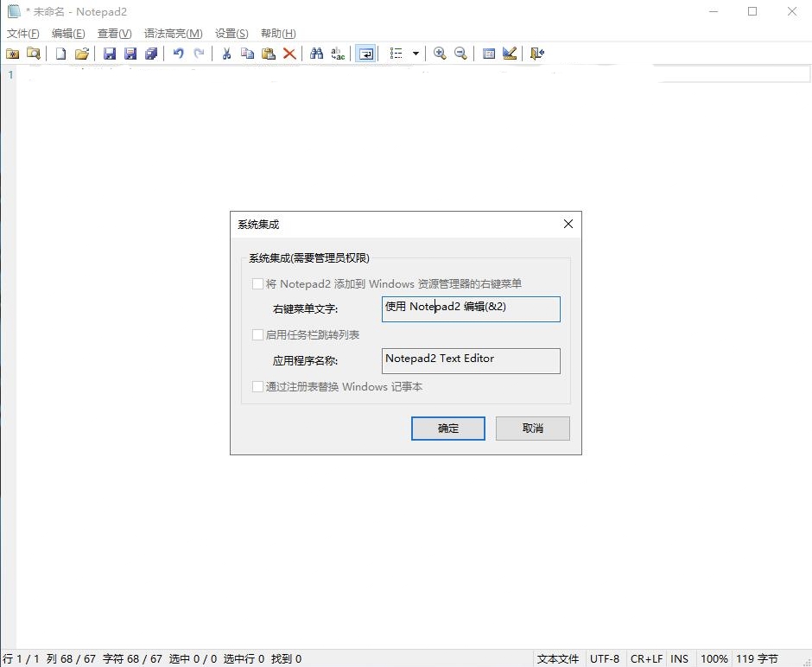Click the 字符 68 / 67 status entry

[132, 658]
